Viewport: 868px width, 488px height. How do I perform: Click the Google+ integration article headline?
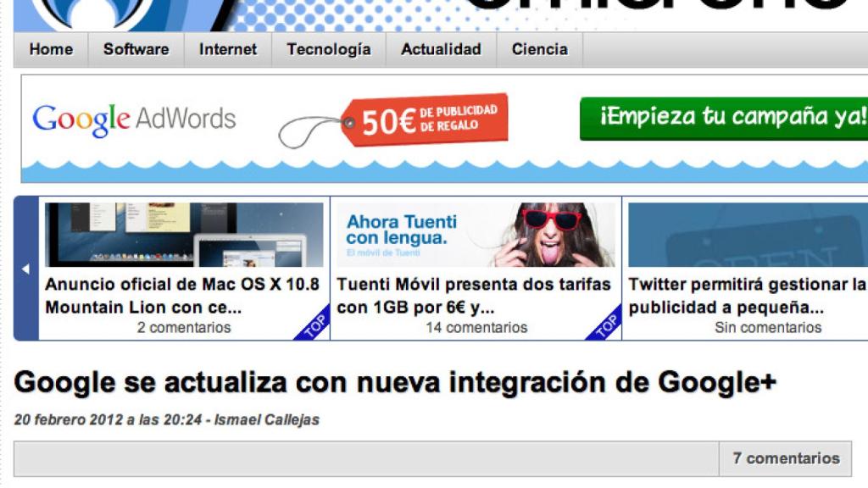[395, 384]
